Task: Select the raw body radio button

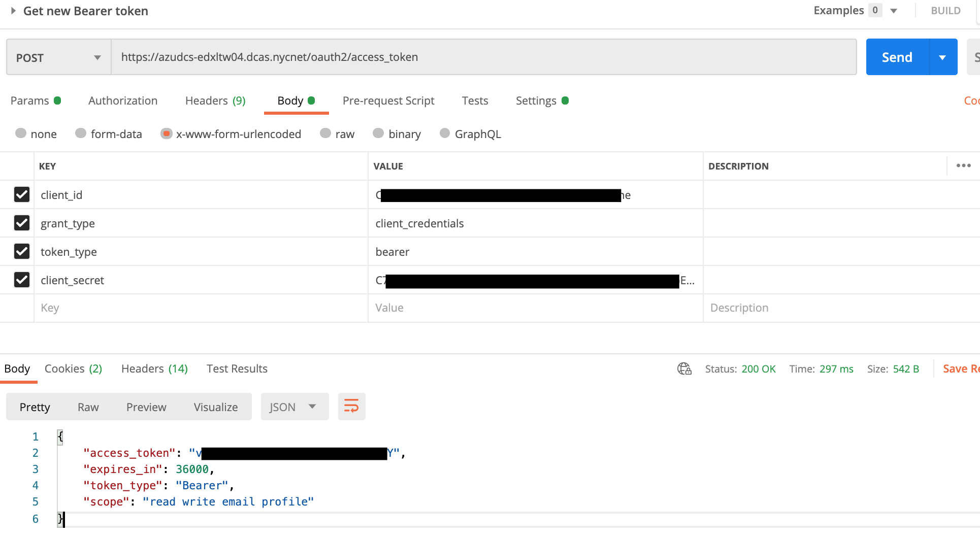Action: coord(325,133)
